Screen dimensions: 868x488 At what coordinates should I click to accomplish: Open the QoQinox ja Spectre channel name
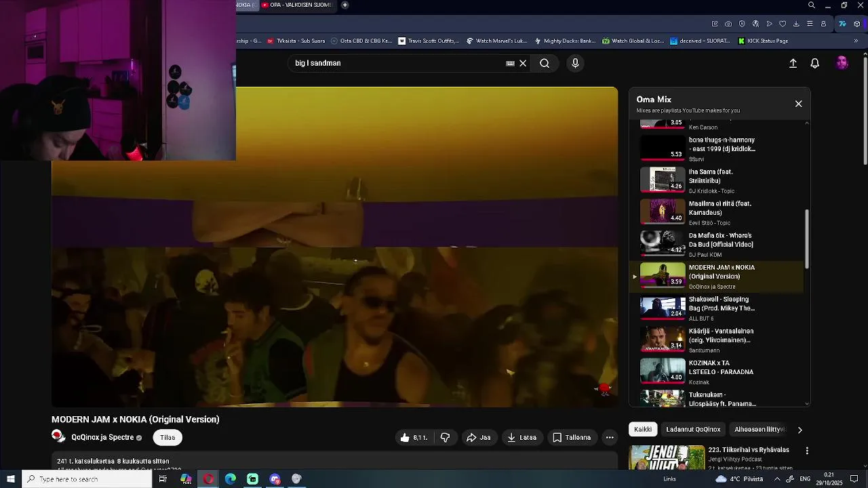click(102, 437)
